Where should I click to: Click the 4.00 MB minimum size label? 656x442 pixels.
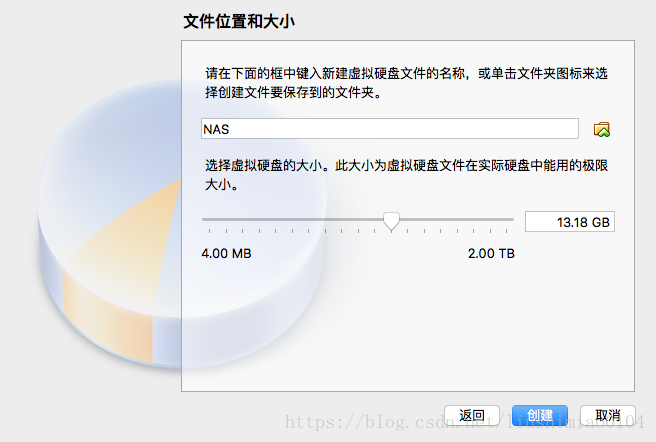pyautogui.click(x=226, y=254)
